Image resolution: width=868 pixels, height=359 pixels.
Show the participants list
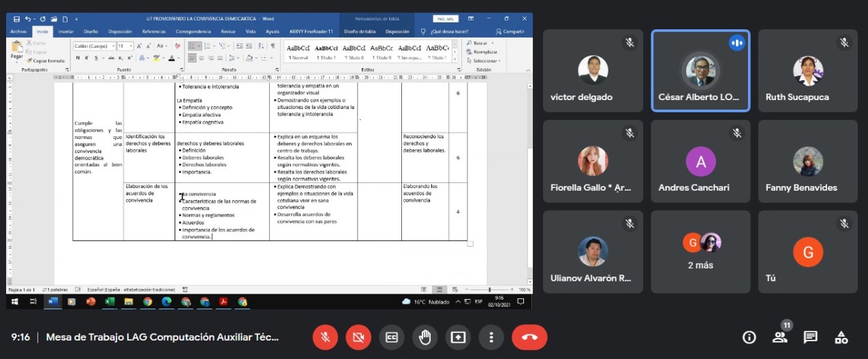780,337
